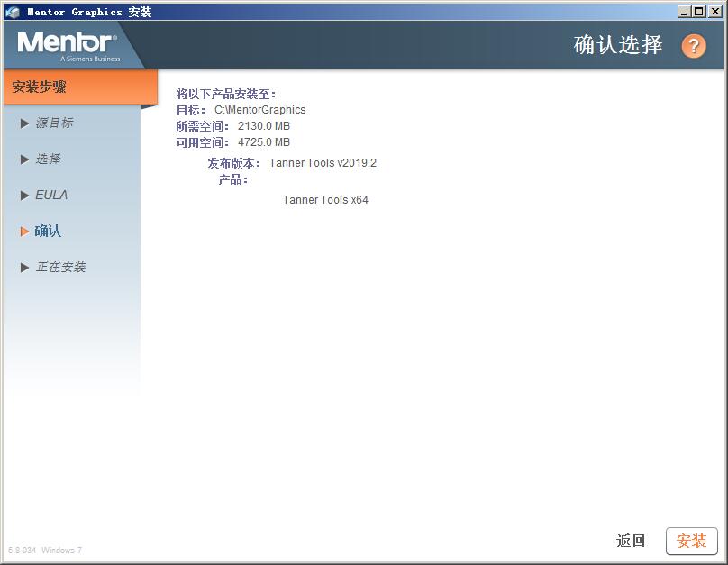Select the 正在安装 step
The height and width of the screenshot is (565, 728).
pyautogui.click(x=61, y=267)
